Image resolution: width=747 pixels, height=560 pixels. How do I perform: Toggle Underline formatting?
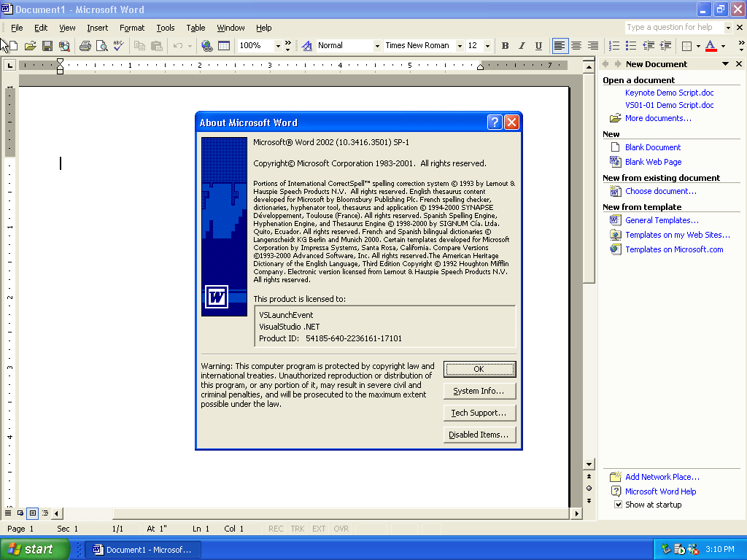pos(538,46)
